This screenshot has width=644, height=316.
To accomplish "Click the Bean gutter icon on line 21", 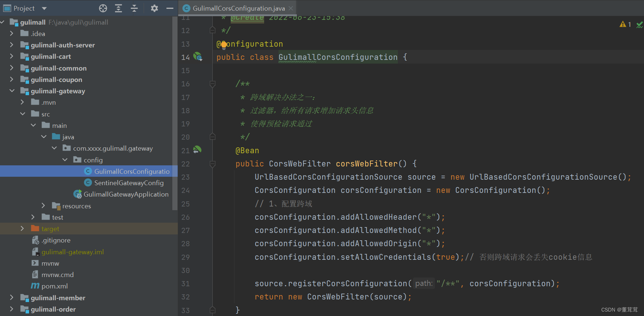I will (197, 150).
